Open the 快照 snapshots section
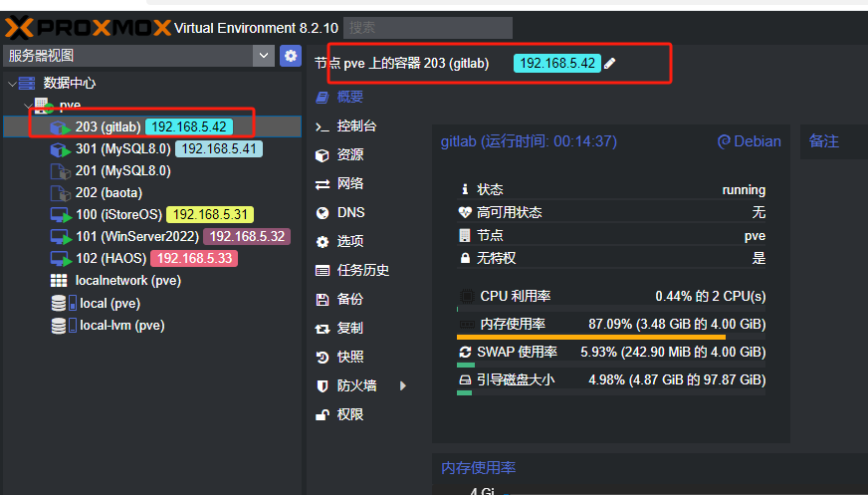Image resolution: width=868 pixels, height=495 pixels. click(349, 357)
